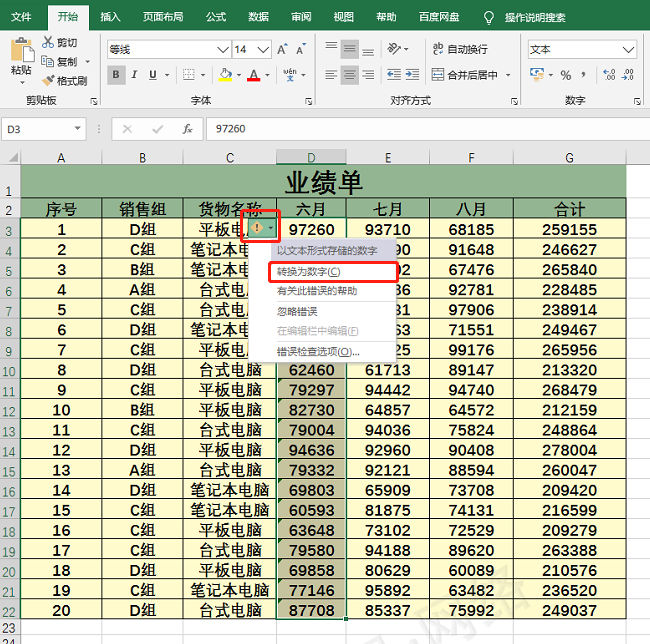Apply the yellow fill color bucket
Screen dimensions: 650x644
(226, 75)
